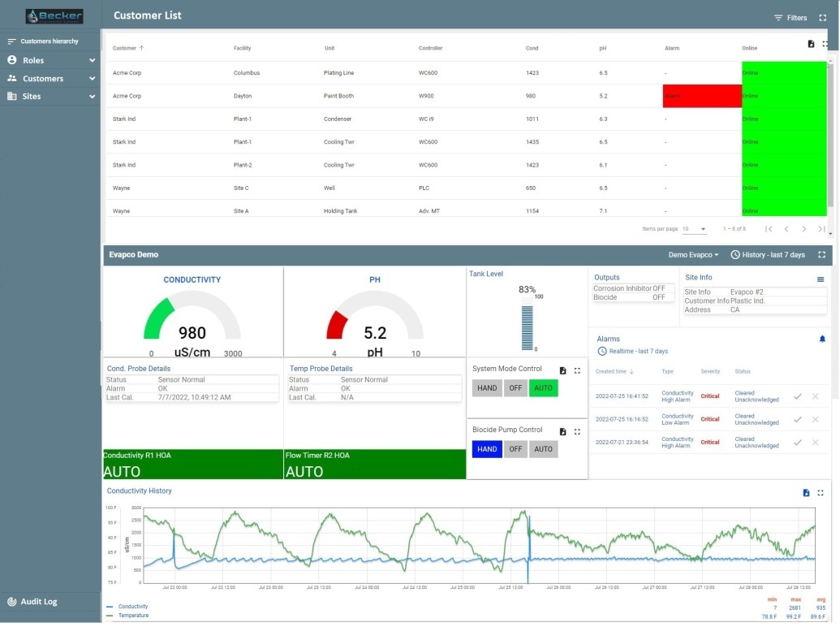Viewport: 840px width, 627px height.
Task: Open the Site Info hamburger menu
Action: pyautogui.click(x=821, y=279)
